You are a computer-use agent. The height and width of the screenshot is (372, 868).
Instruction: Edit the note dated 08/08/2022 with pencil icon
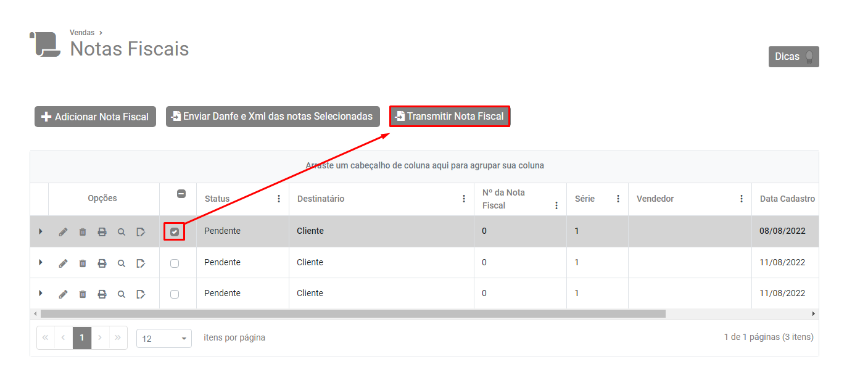point(63,232)
